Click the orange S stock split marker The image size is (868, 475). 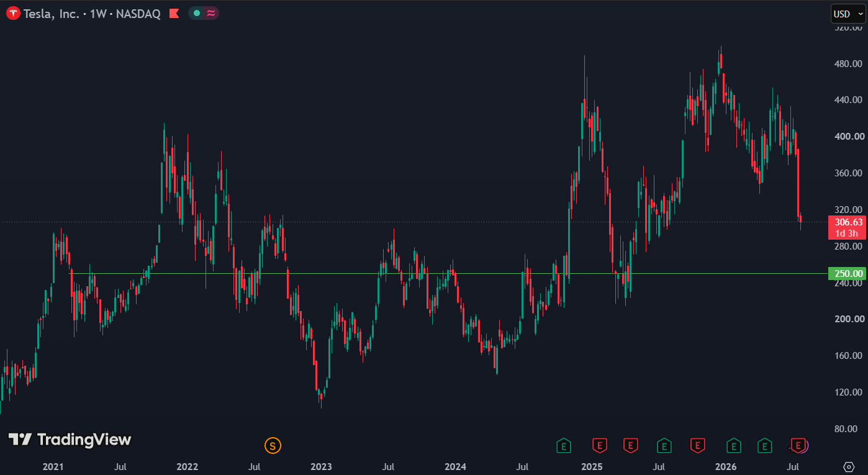pyautogui.click(x=272, y=445)
